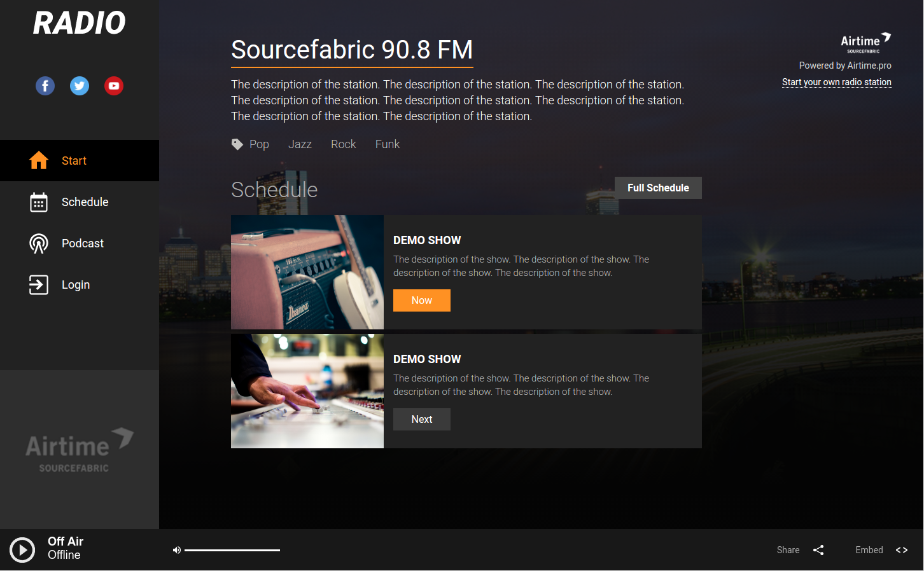Click the Embed label in player bar
This screenshot has width=924, height=571.
pyautogui.click(x=869, y=550)
